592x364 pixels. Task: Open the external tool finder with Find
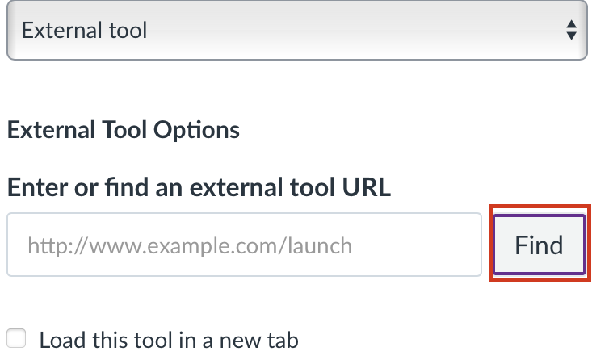(x=539, y=245)
